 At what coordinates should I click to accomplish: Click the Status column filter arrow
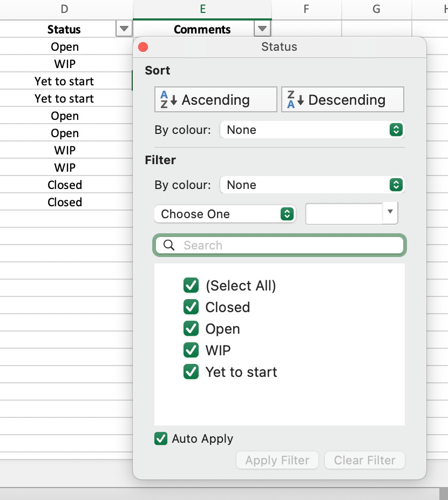[124, 29]
